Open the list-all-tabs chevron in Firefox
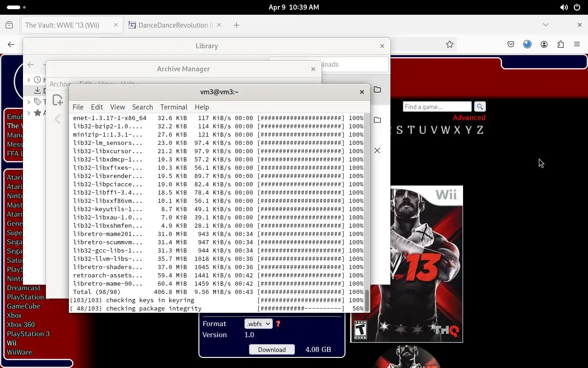The image size is (588, 368). pos(545,25)
